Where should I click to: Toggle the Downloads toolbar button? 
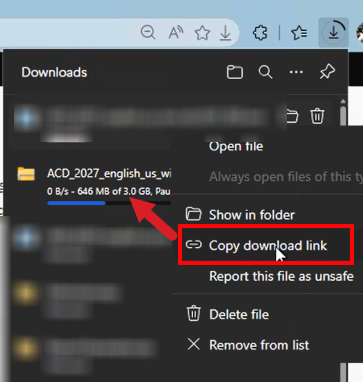click(334, 33)
